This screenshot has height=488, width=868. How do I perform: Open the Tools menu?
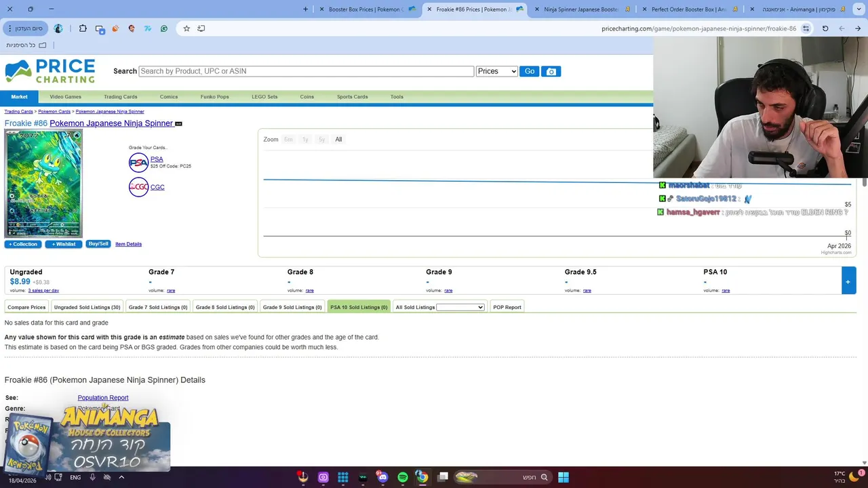[397, 97]
